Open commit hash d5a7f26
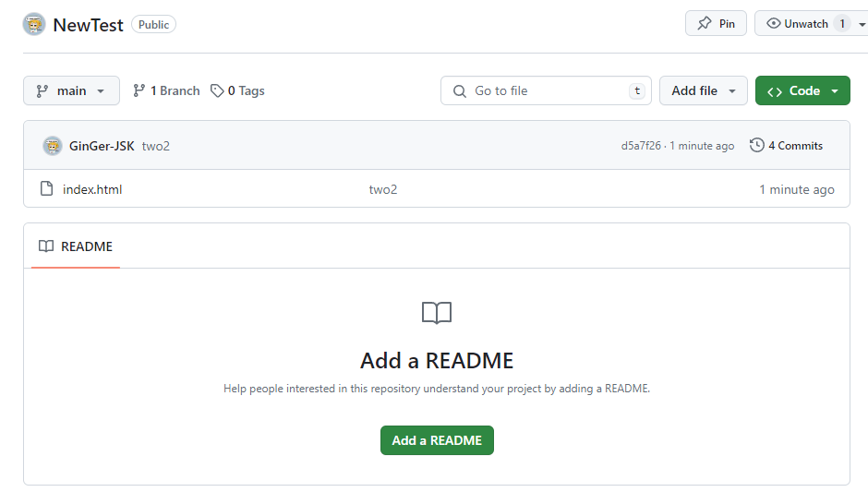The height and width of the screenshot is (504, 868). point(641,146)
